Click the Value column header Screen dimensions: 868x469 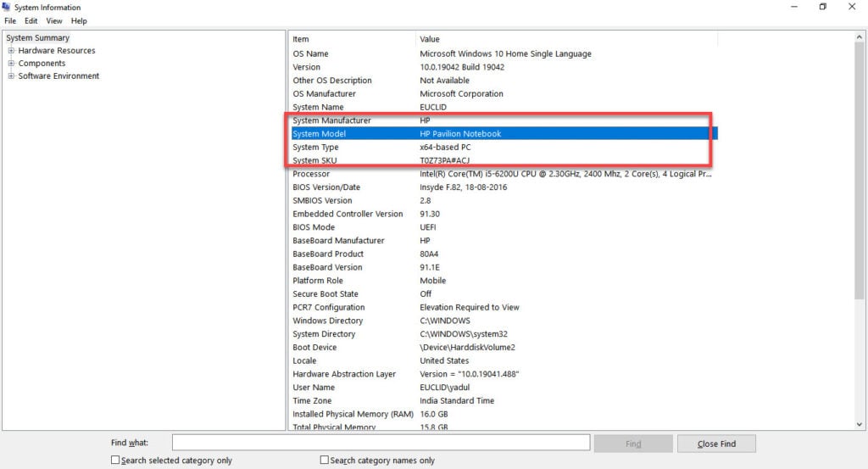click(566, 39)
